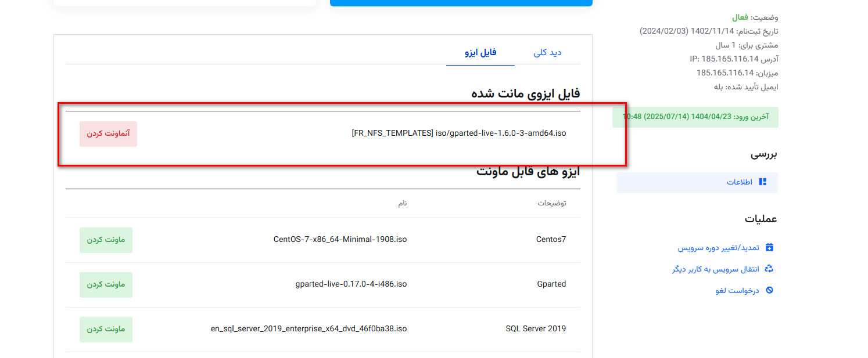Click the IP address 185.165.116.14 text
This screenshot has height=358, width=868.
coord(728,59)
